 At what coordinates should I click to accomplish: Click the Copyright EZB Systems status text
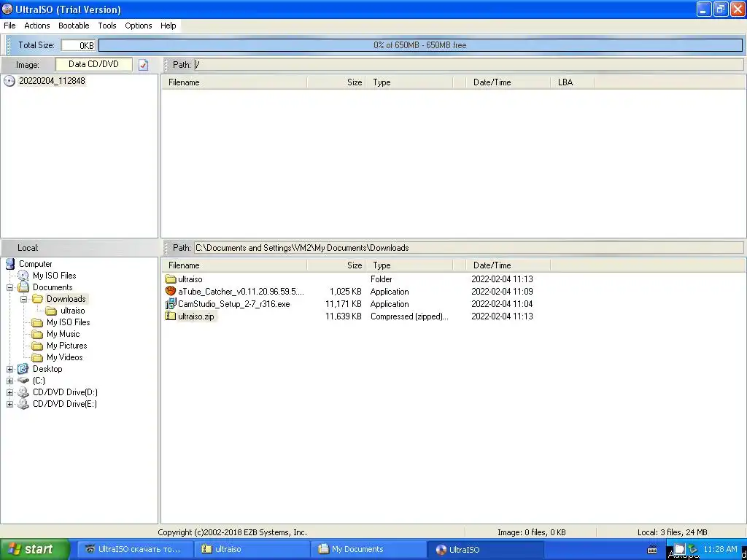pyautogui.click(x=233, y=532)
